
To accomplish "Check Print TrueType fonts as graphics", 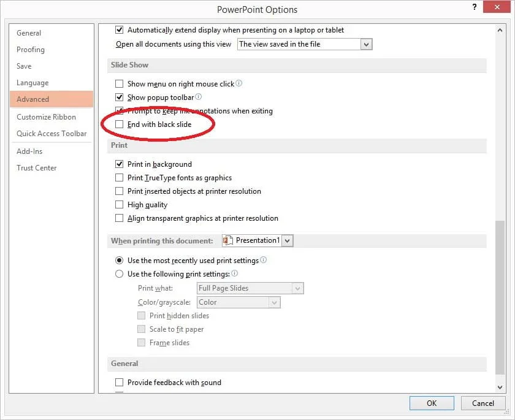I will point(120,178).
